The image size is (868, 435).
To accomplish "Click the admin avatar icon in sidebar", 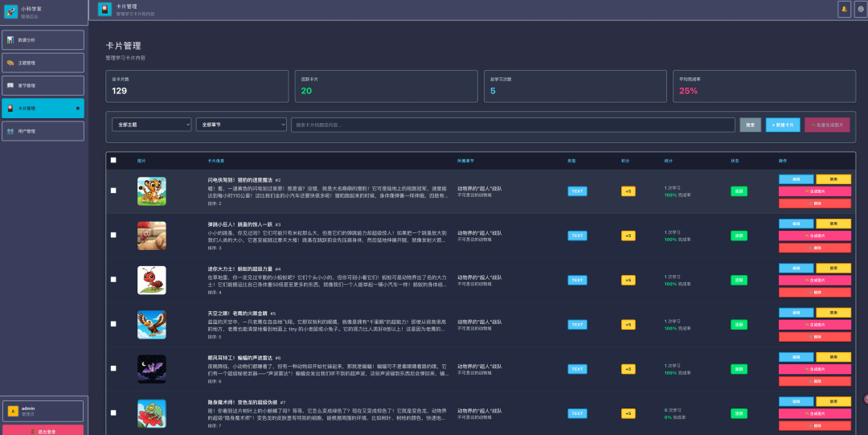I will (12, 411).
